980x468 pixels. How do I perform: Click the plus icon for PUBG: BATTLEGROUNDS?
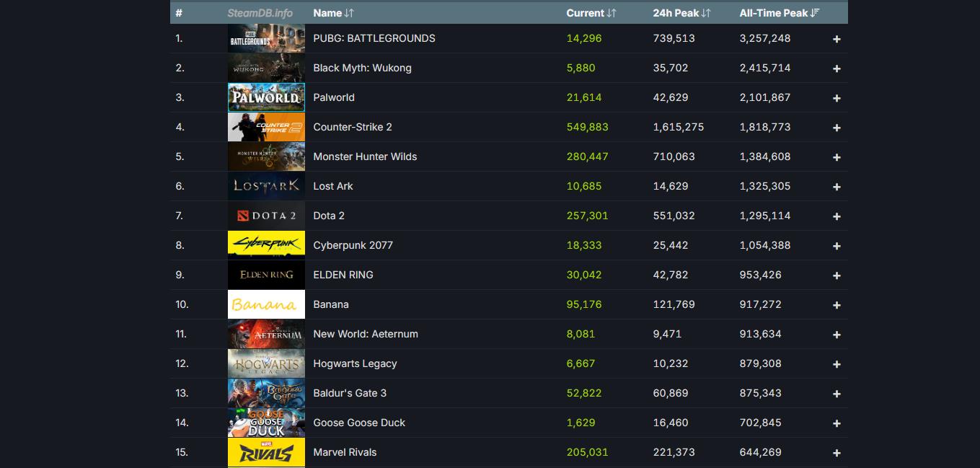(836, 39)
